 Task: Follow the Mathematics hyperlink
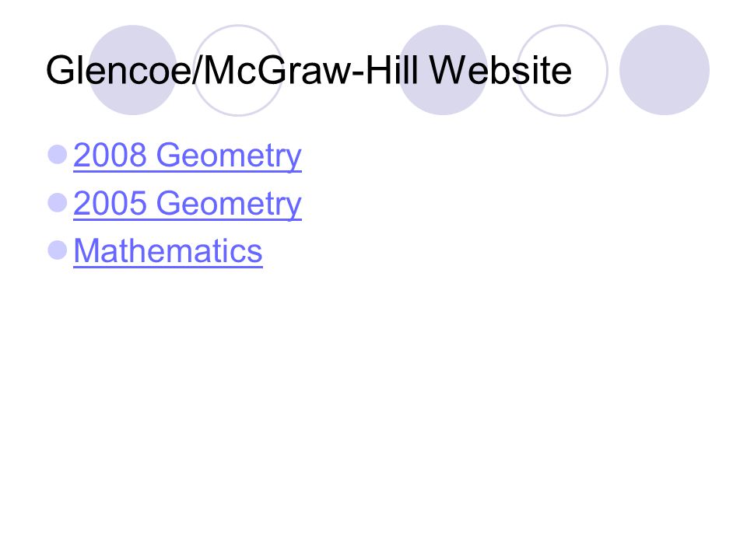pos(168,250)
